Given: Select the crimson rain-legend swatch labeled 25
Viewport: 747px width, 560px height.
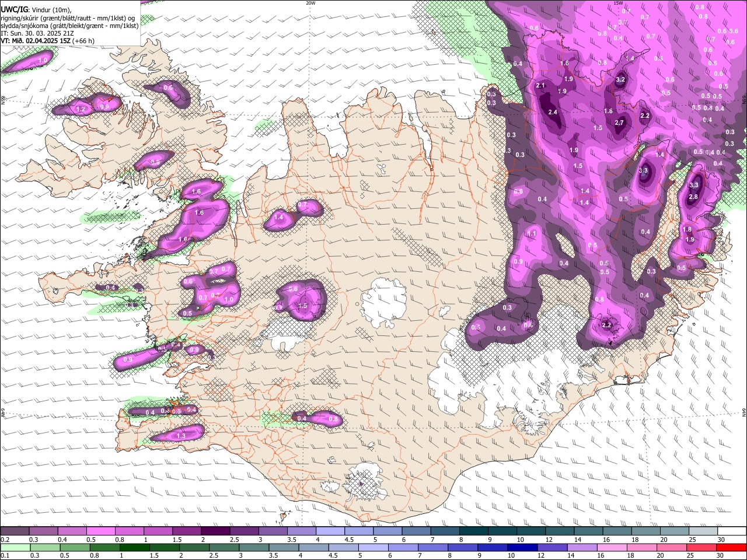Looking at the screenshot, I should point(702,547).
